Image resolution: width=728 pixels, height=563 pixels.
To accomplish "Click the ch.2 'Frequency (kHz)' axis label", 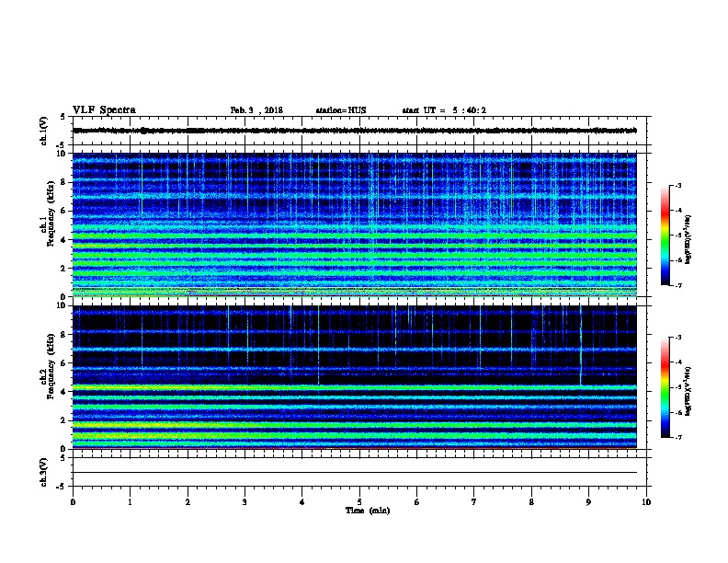I will [51, 366].
